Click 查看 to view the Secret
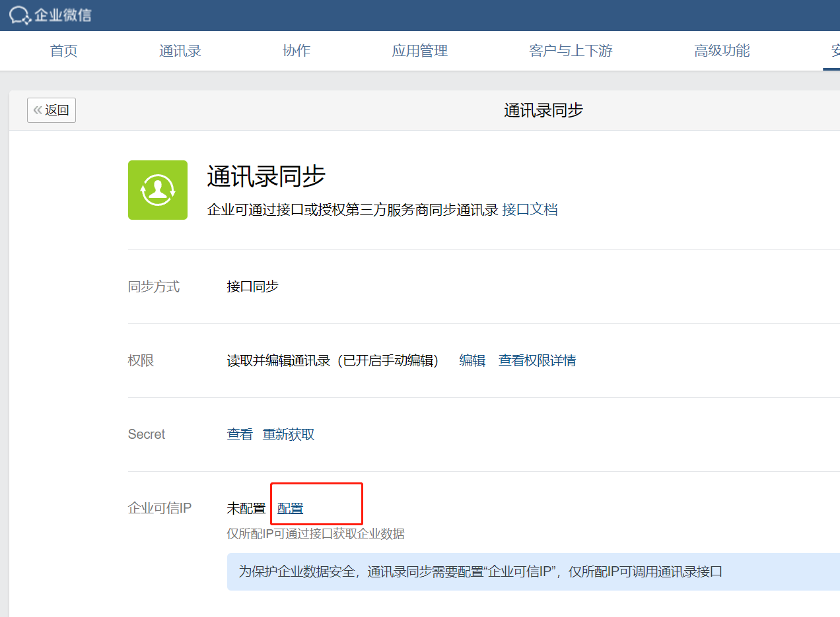The height and width of the screenshot is (617, 840). tap(240, 434)
